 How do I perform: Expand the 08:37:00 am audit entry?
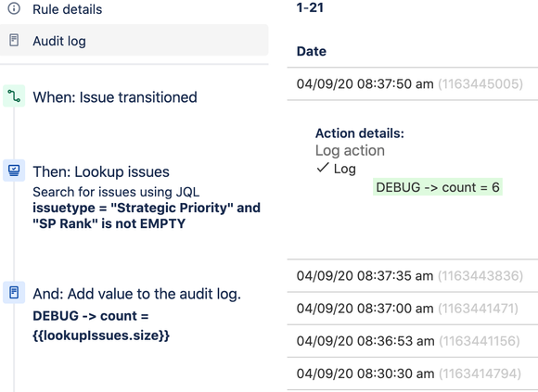(413, 309)
